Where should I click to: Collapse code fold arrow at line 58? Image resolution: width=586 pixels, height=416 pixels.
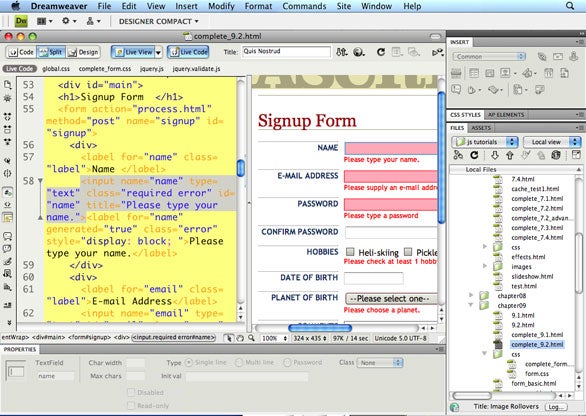40,181
